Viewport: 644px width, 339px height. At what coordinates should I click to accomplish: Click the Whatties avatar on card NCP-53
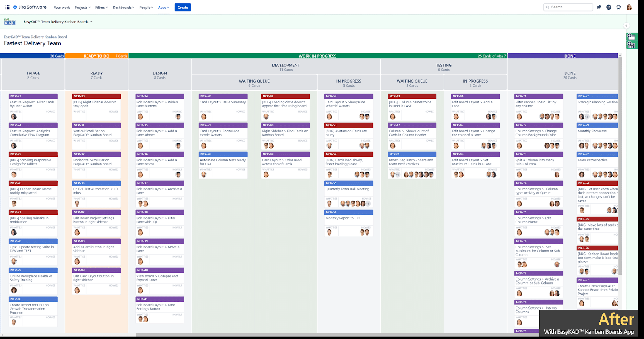coord(330,145)
